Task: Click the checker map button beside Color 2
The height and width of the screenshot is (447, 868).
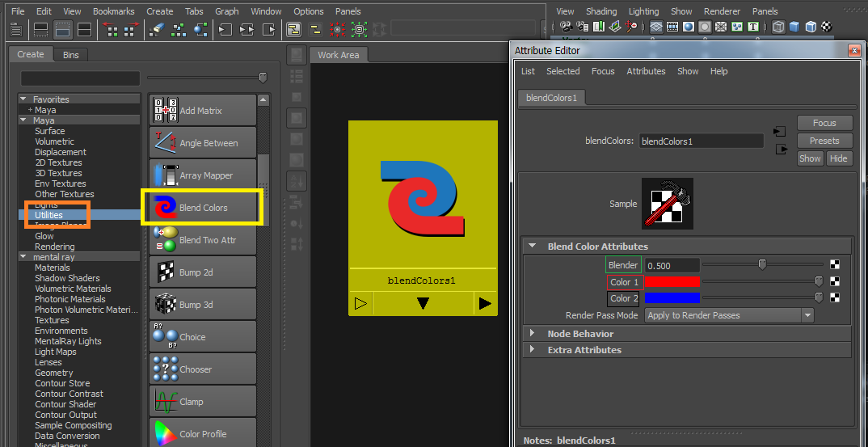Action: pyautogui.click(x=835, y=298)
